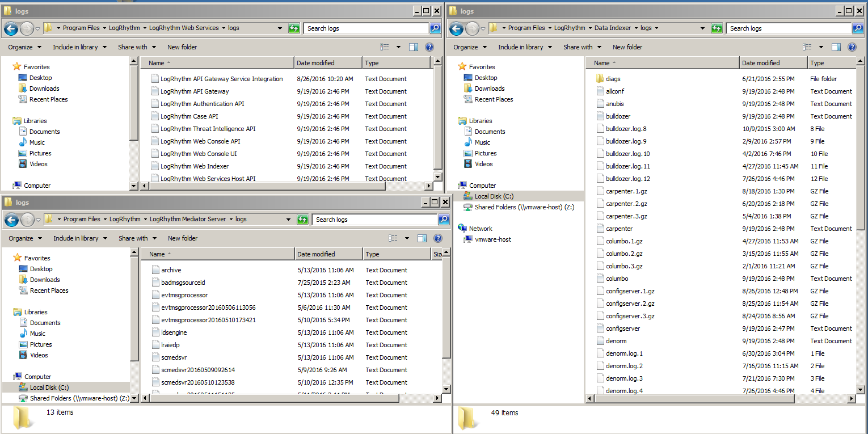Sort by Date modified in Web Services window
Screen dimensions: 868x434
tap(328, 63)
